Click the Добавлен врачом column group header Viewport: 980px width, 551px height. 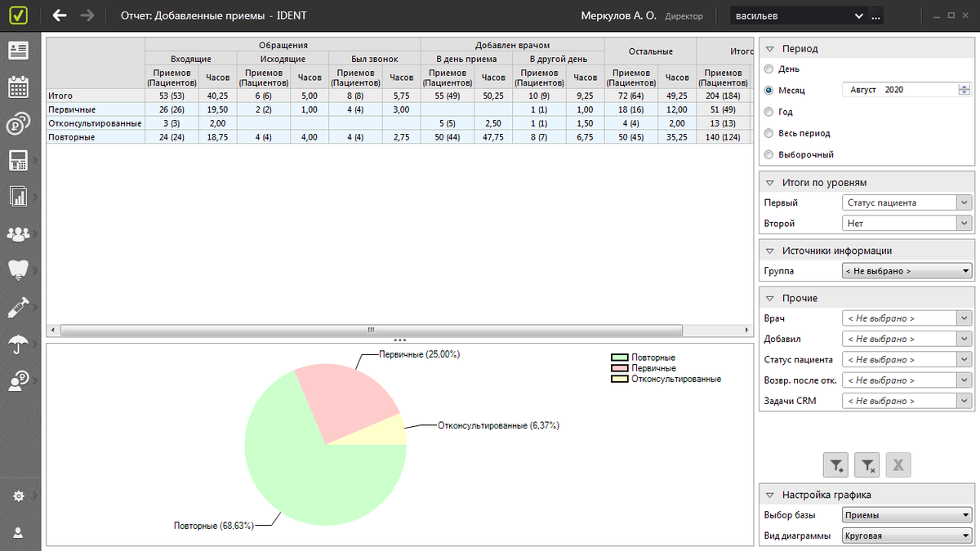[x=512, y=45]
